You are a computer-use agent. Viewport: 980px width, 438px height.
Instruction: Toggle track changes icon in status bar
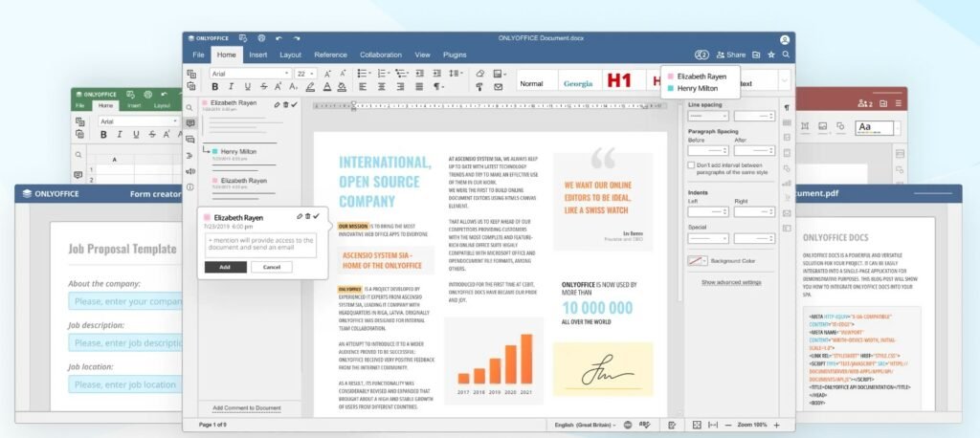click(x=672, y=425)
